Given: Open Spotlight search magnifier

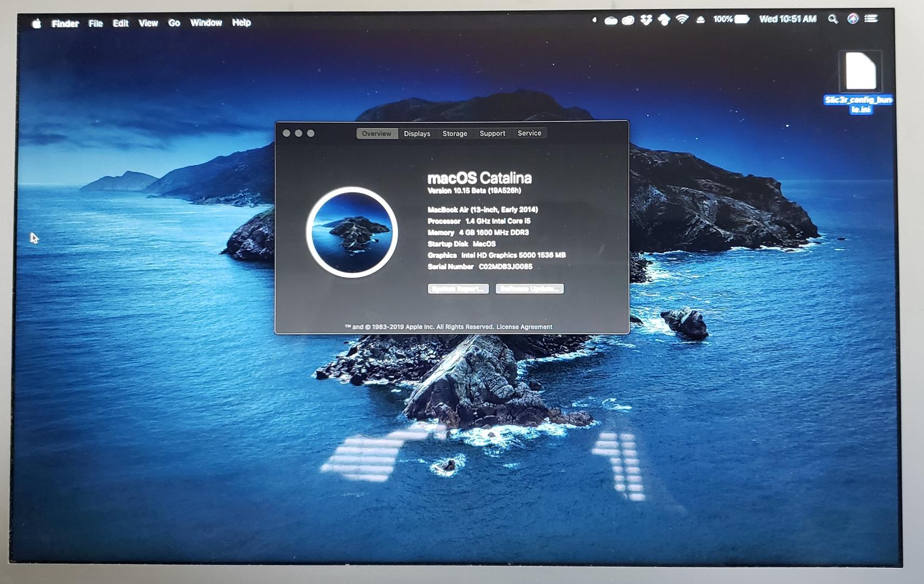Looking at the screenshot, I should (833, 19).
